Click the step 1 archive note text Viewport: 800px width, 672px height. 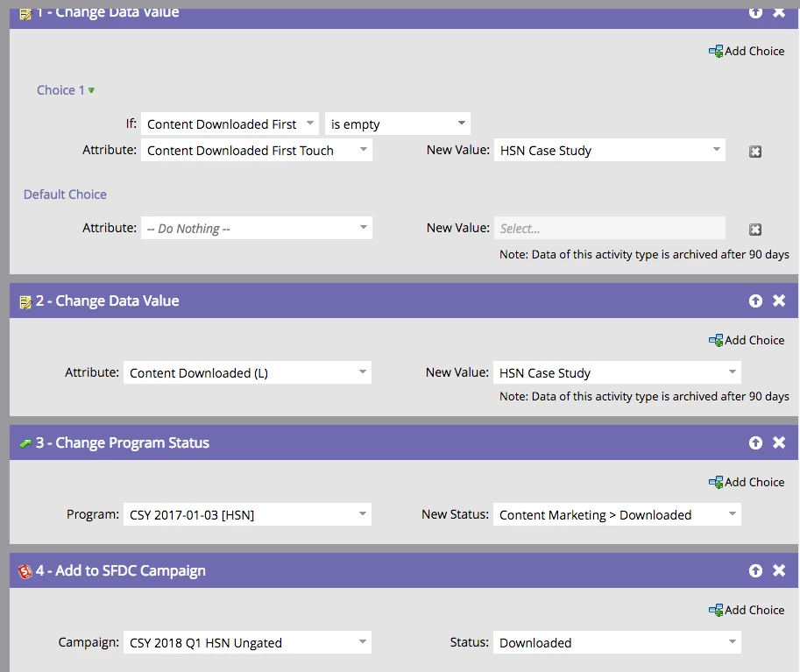(x=644, y=255)
